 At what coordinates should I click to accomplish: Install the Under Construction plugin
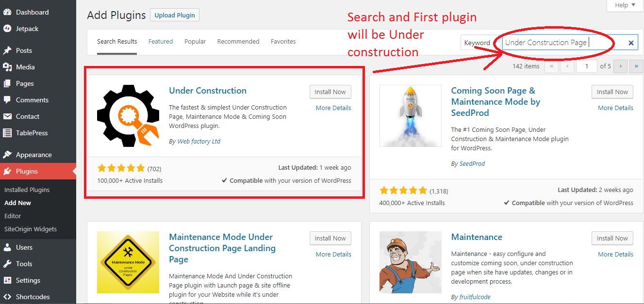[x=330, y=92]
